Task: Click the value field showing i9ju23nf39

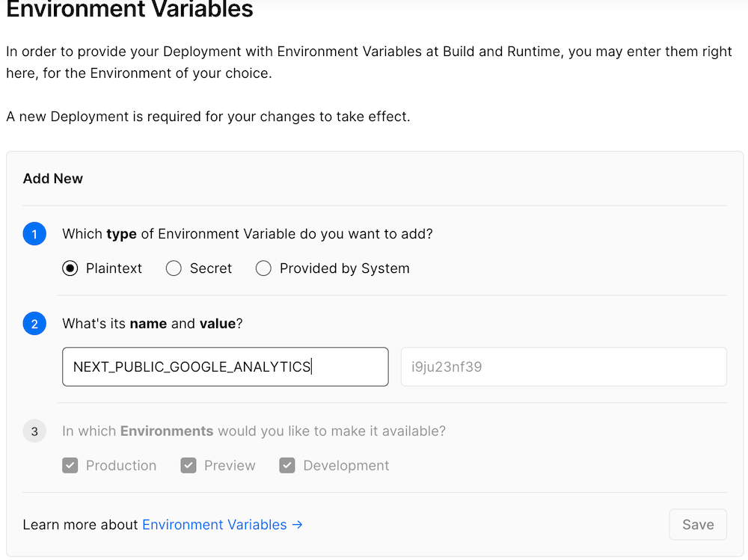Action: click(563, 367)
